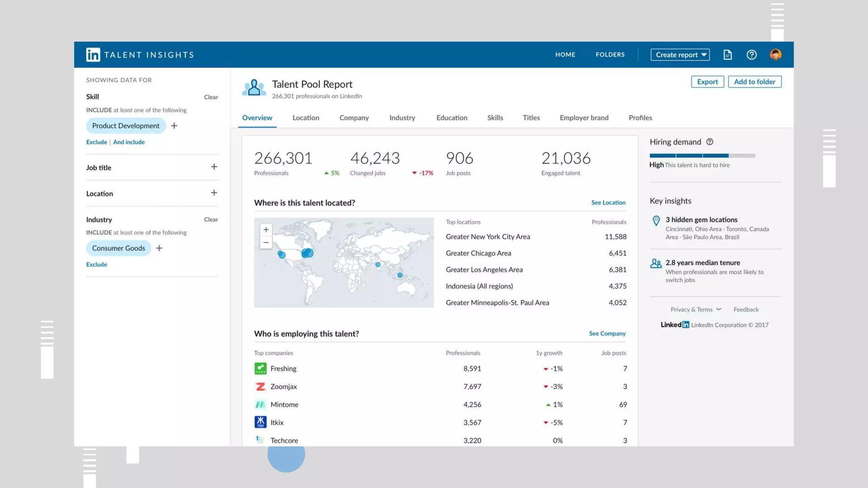Expand Privacy & Terms menu
The image size is (868, 488).
pyautogui.click(x=696, y=310)
